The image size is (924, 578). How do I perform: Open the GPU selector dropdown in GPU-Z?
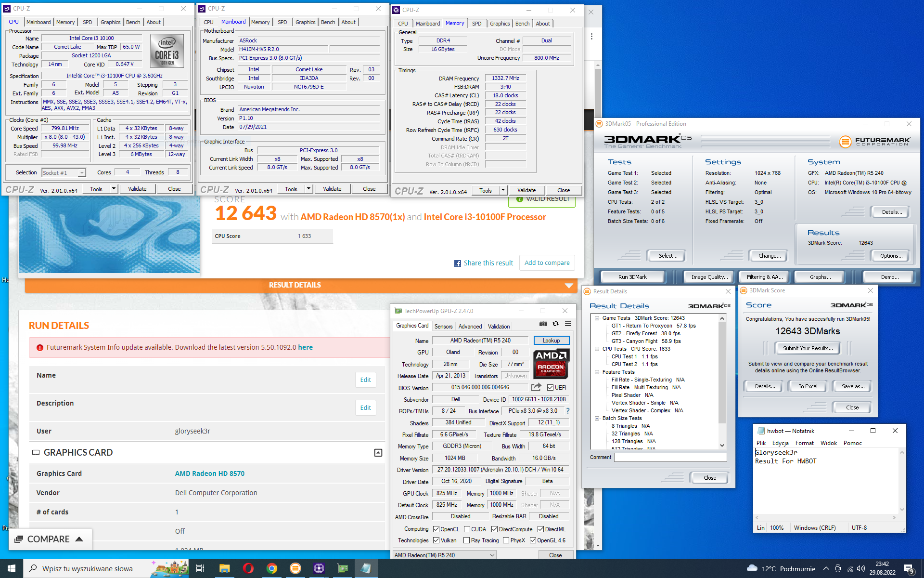444,555
